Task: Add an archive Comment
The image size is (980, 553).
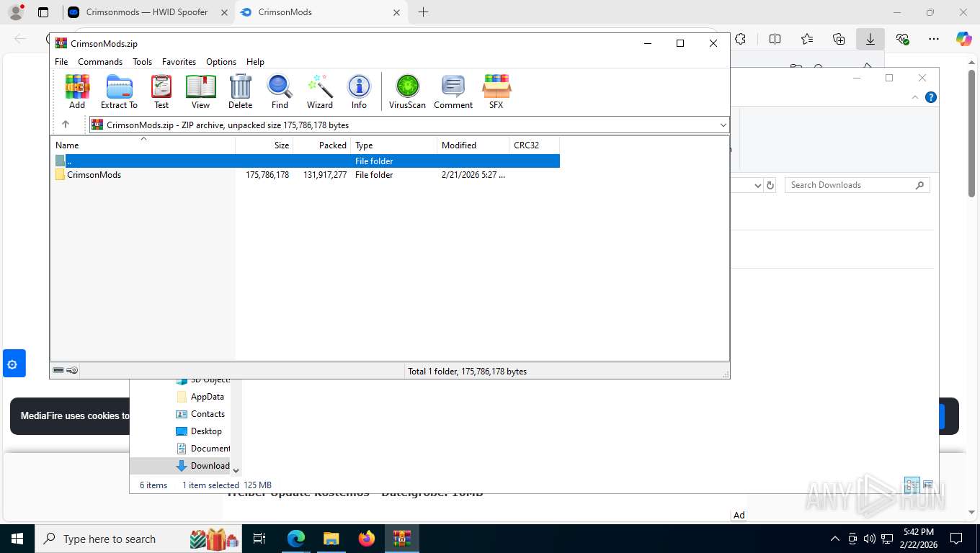Action: click(x=453, y=91)
